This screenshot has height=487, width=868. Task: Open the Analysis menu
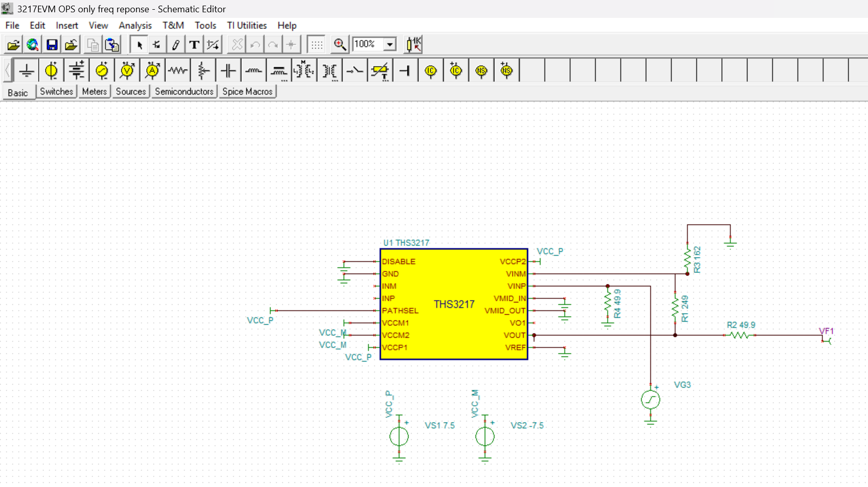coord(135,26)
